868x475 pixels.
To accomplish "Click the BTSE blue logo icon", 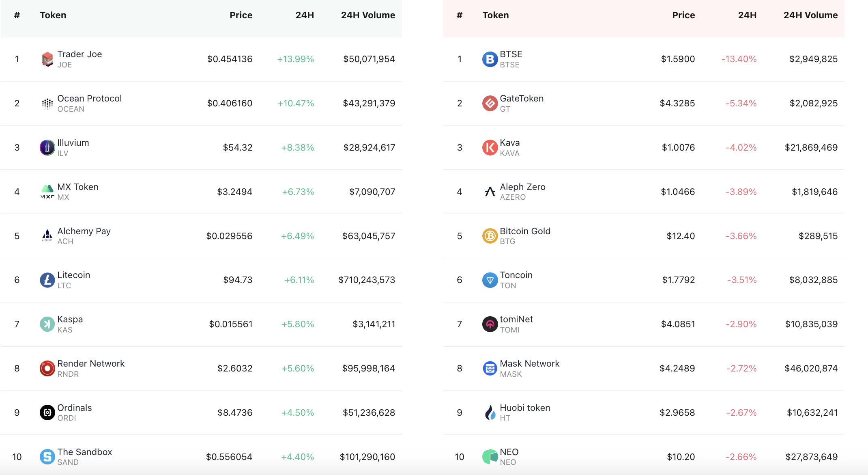I will pyautogui.click(x=490, y=59).
